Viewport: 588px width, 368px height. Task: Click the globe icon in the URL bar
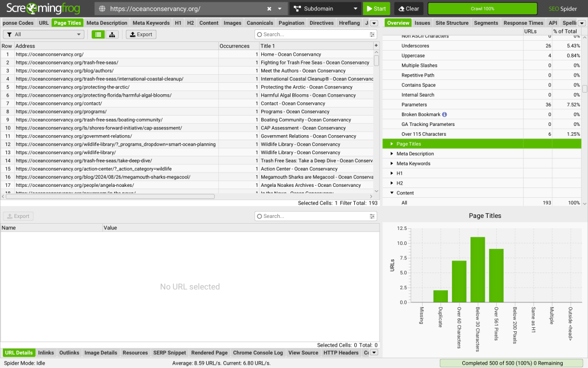(103, 9)
